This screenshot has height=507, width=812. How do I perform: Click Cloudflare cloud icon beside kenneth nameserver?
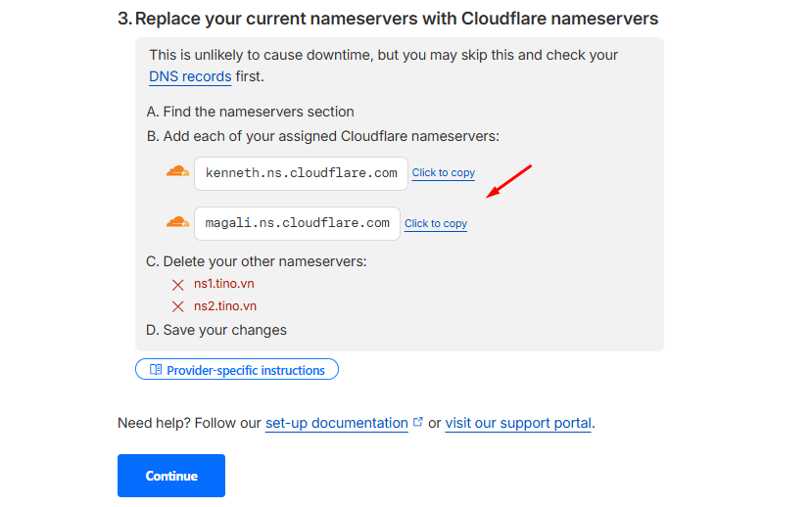pyautogui.click(x=177, y=171)
